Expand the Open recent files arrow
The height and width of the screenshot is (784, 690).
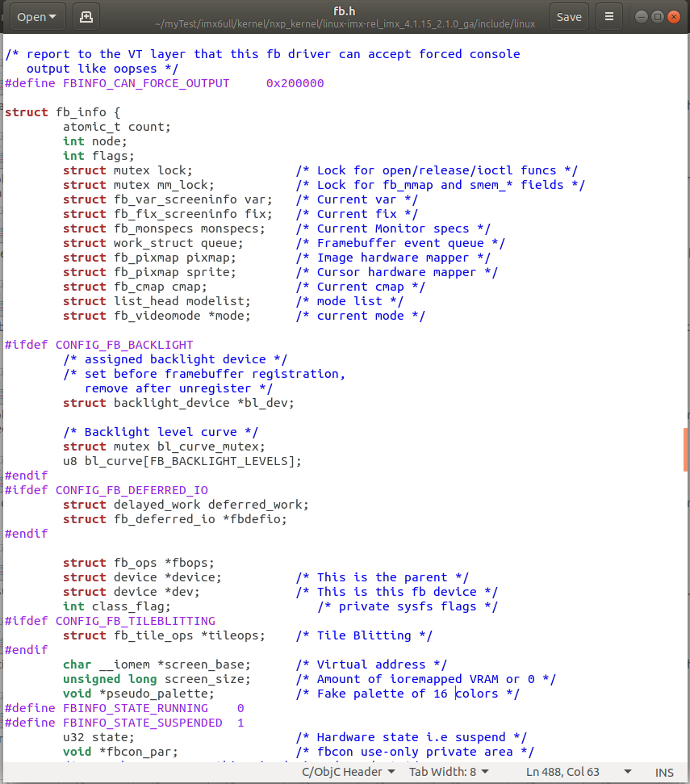tap(52, 16)
